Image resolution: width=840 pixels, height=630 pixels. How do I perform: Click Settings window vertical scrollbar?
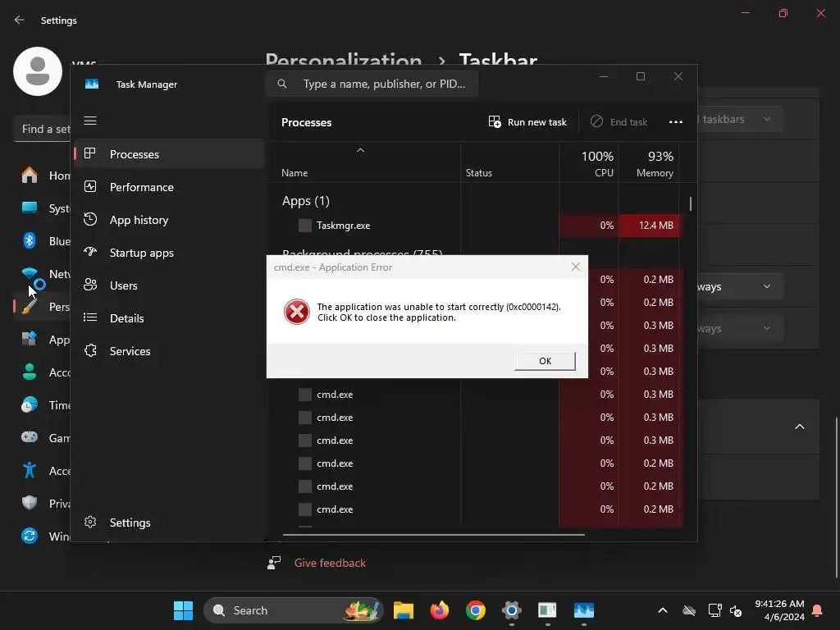[x=836, y=497]
